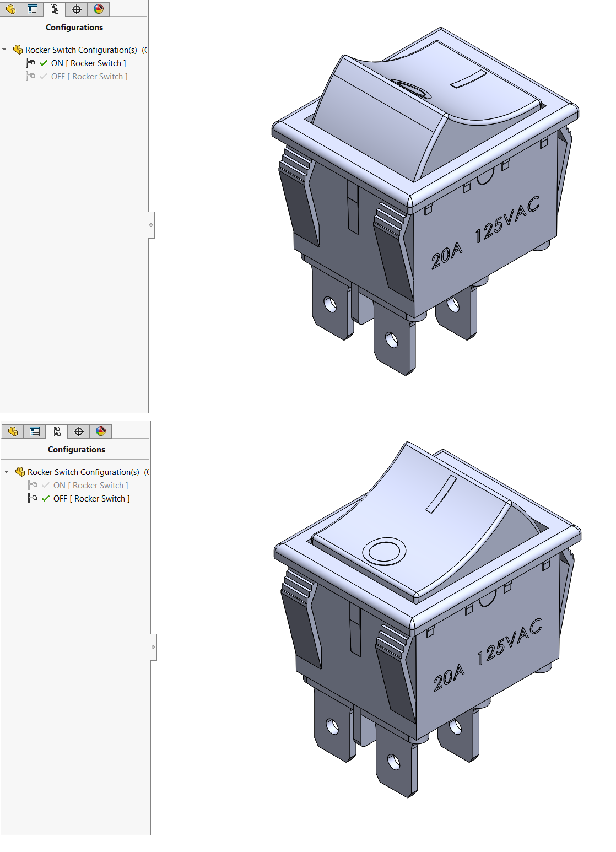Click top panel collapse handle on divider
Screen dimensions: 616x852
coord(151,225)
